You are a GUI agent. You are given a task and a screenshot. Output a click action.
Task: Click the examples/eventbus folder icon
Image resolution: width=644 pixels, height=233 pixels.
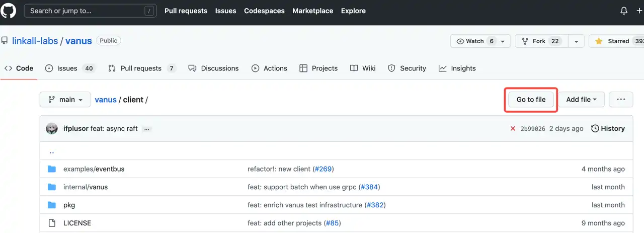[x=51, y=169]
